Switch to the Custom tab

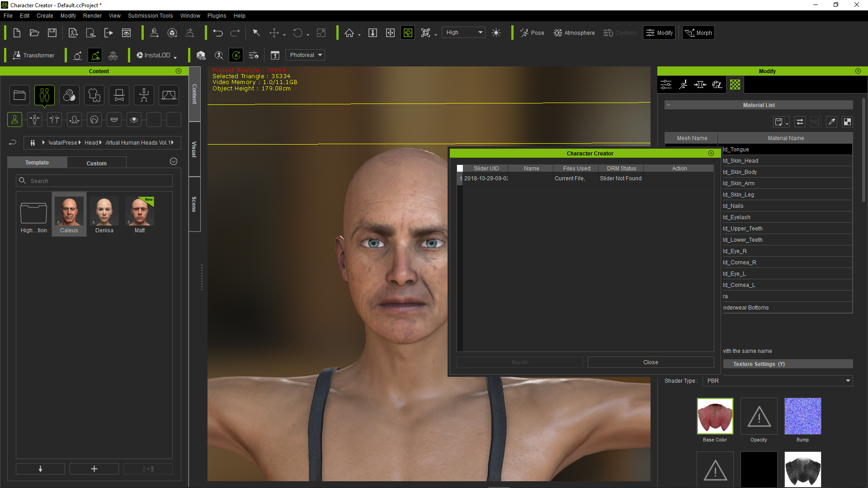[97, 163]
